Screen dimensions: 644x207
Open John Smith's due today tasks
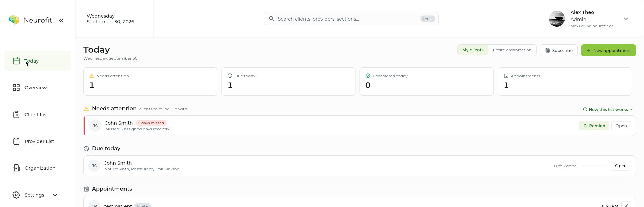point(621,166)
